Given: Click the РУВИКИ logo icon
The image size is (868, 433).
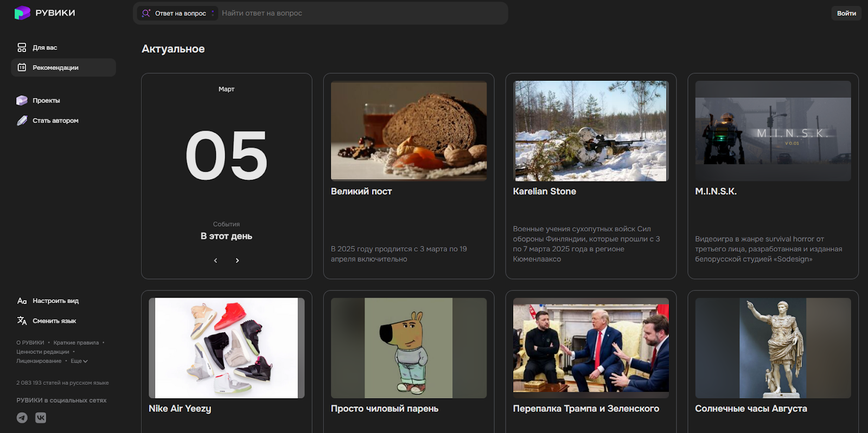Looking at the screenshot, I should coord(22,13).
